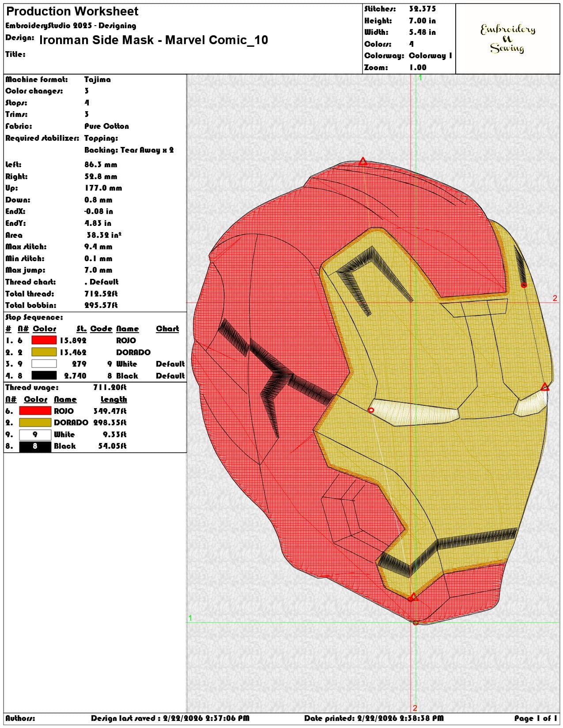Click the Design last saved timestamp
Viewport: 563px width, 728px height.
pyautogui.click(x=170, y=718)
